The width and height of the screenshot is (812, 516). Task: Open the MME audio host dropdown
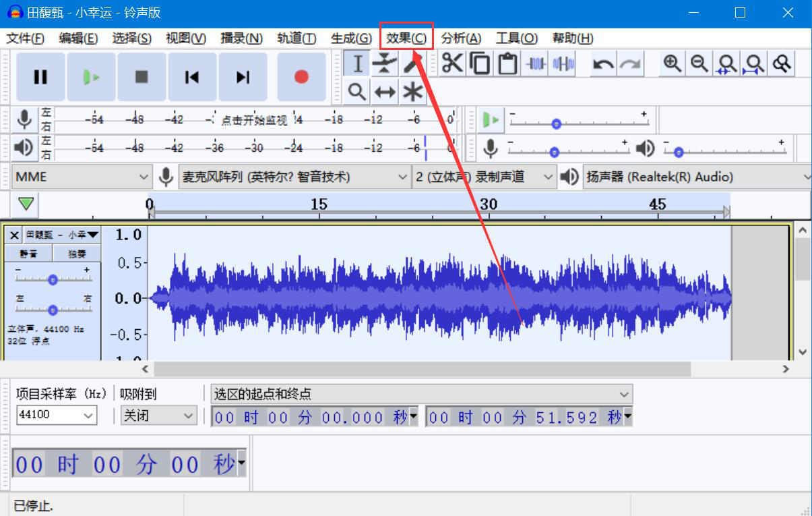[x=82, y=177]
